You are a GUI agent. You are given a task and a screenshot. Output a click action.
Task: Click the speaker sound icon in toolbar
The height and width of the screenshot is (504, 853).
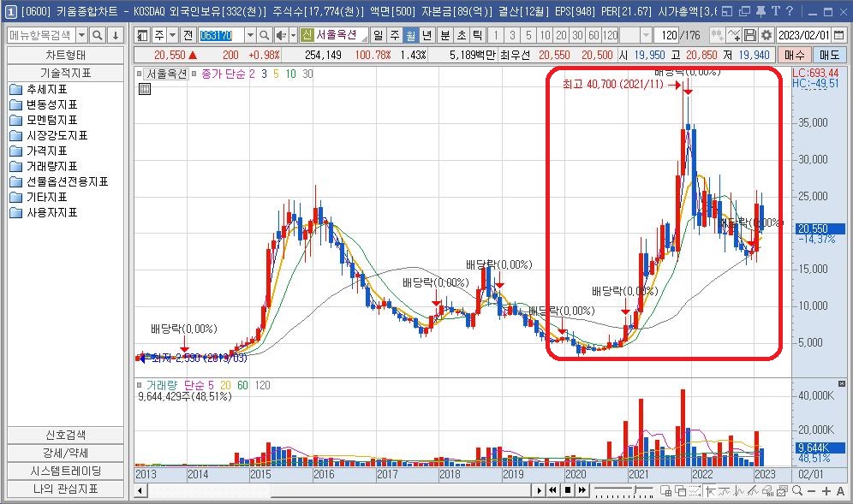tap(281, 36)
